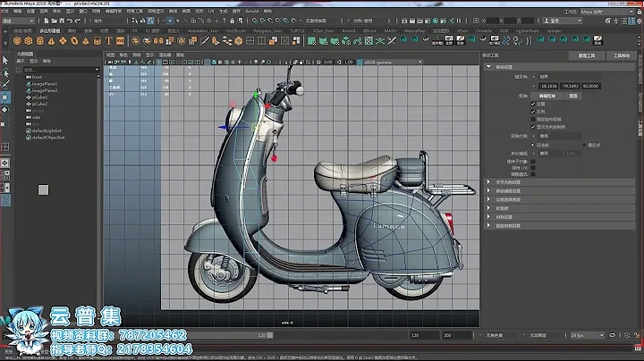Create a polygon cube from the shelf
The image size is (644, 361).
(x=29, y=41)
